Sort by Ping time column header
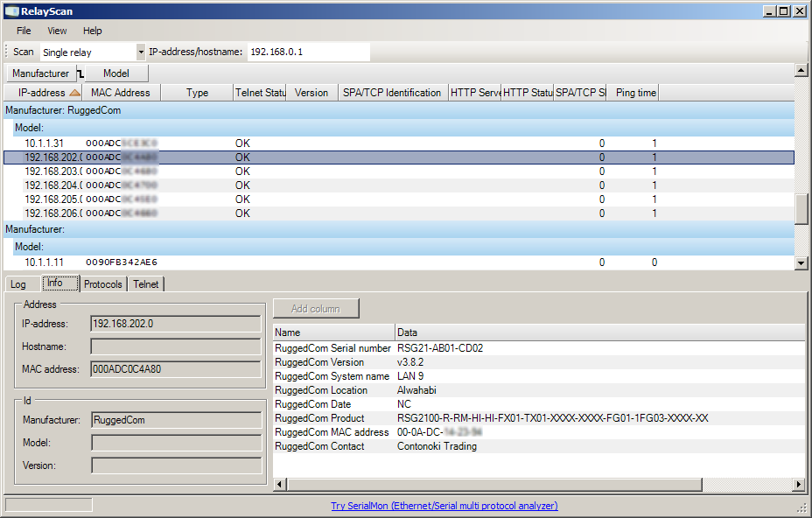Image resolution: width=812 pixels, height=518 pixels. coord(633,93)
